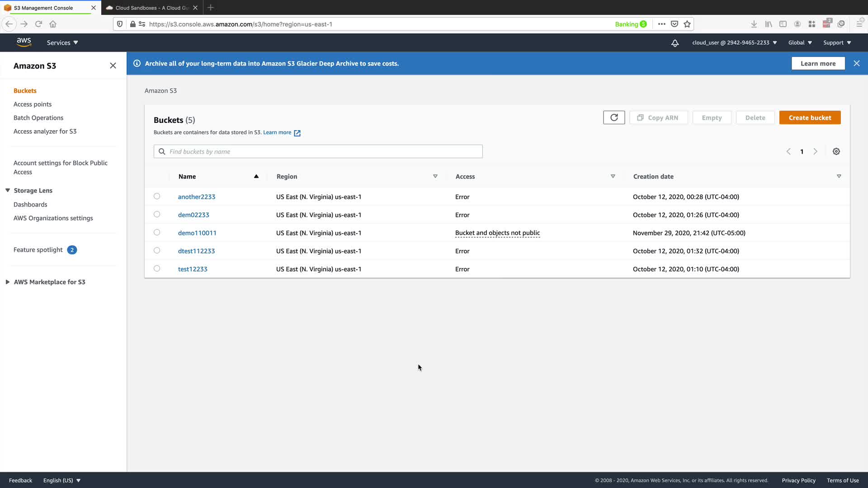Open Batch Operations in sidebar
Screen dimensions: 868x488
click(38, 117)
